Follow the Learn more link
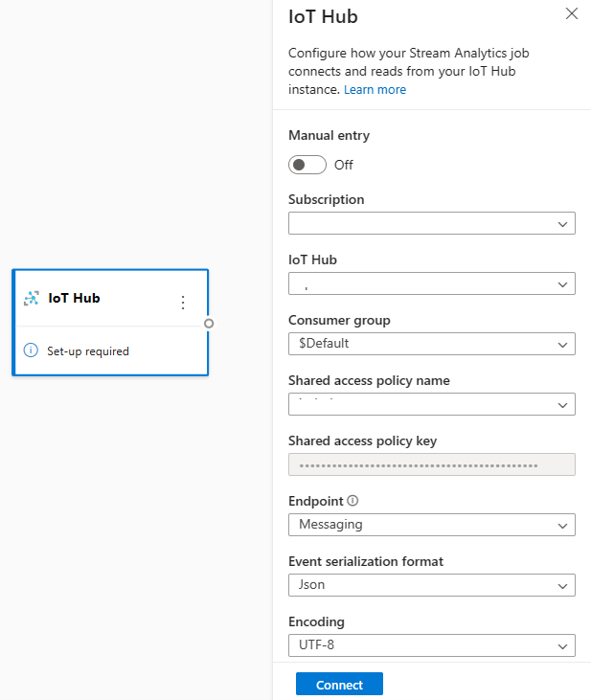The height and width of the screenshot is (700, 591). pos(375,90)
